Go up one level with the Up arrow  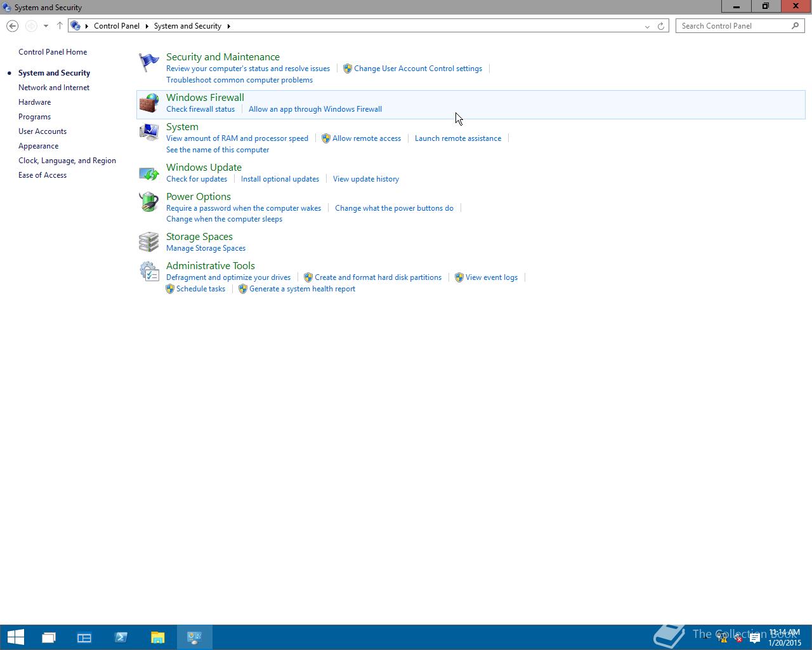[60, 26]
